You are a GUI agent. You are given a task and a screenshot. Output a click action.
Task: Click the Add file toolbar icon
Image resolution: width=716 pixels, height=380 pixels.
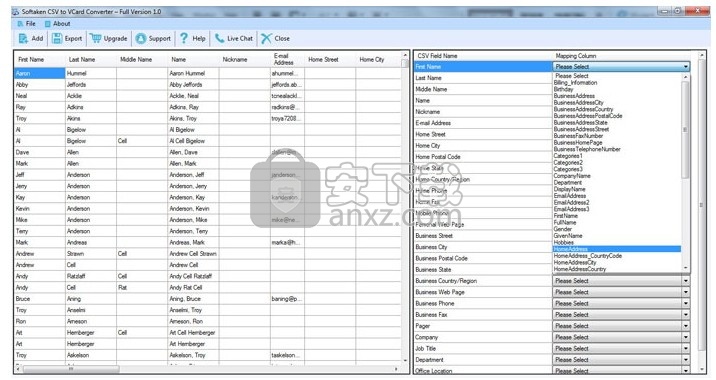point(23,39)
